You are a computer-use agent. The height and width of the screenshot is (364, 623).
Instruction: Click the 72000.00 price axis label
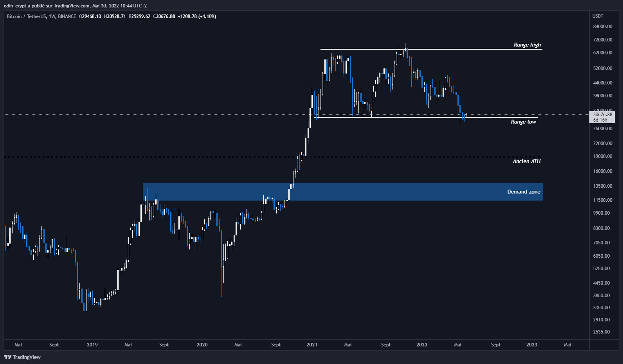pyautogui.click(x=603, y=40)
